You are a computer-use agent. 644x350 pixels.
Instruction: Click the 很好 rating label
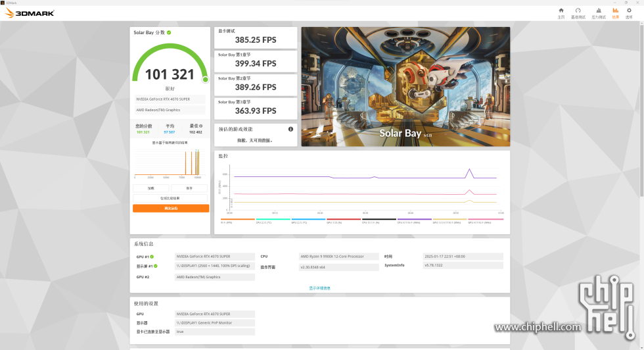(170, 89)
